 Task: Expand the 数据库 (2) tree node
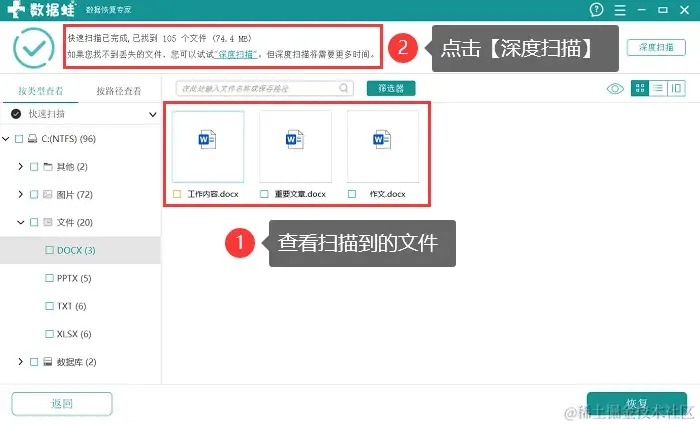click(21, 362)
